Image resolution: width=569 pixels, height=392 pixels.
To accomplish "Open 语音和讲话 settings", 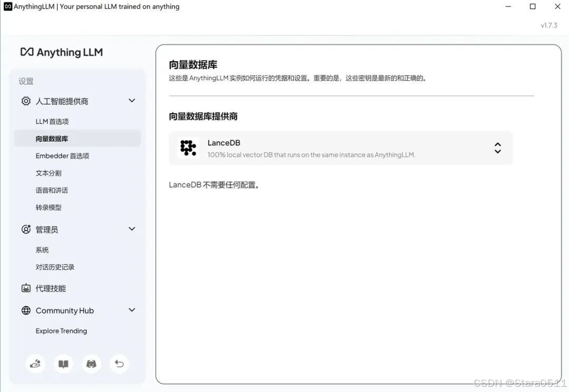I will 52,190.
